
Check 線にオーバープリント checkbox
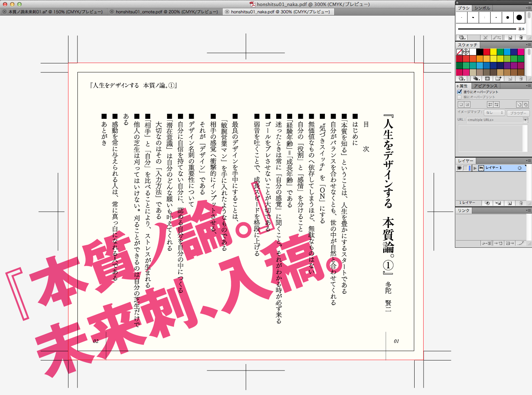(x=459, y=97)
